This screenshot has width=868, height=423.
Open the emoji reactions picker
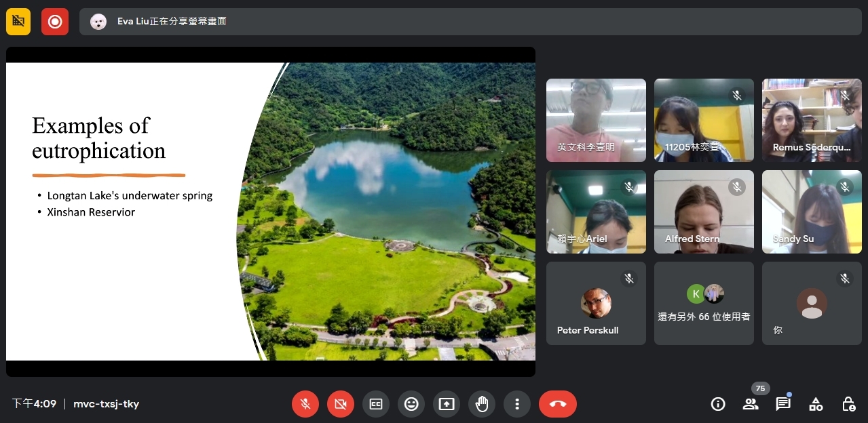(411, 404)
